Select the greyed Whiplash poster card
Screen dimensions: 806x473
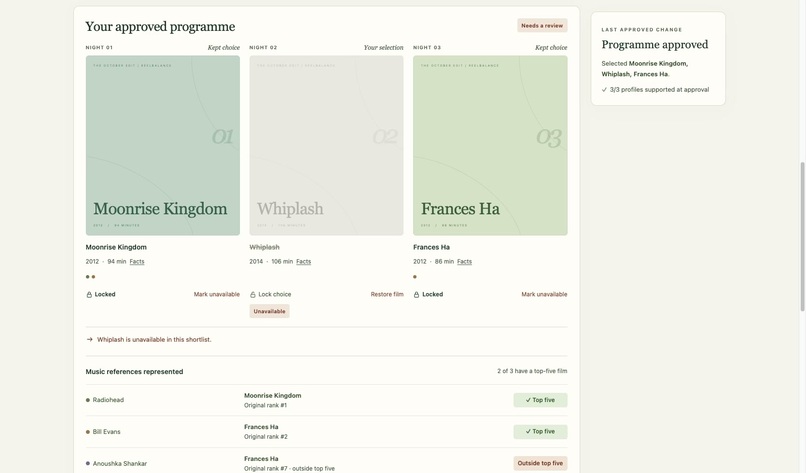pyautogui.click(x=326, y=145)
